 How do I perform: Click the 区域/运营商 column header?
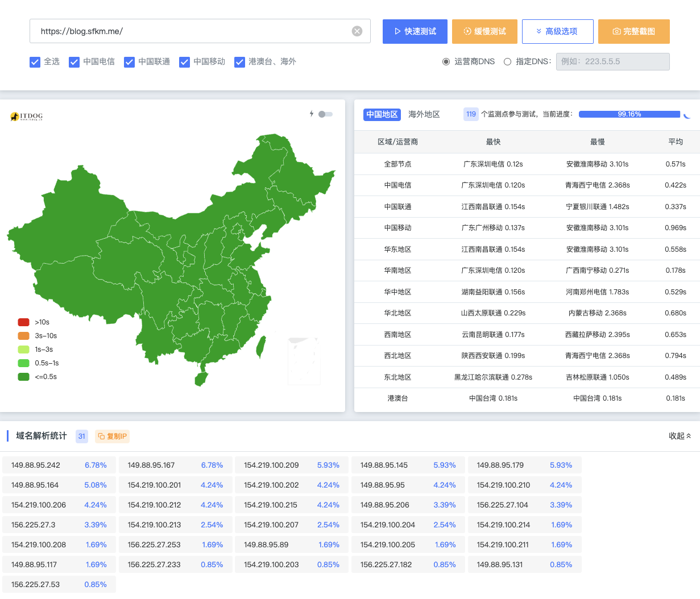click(x=397, y=142)
